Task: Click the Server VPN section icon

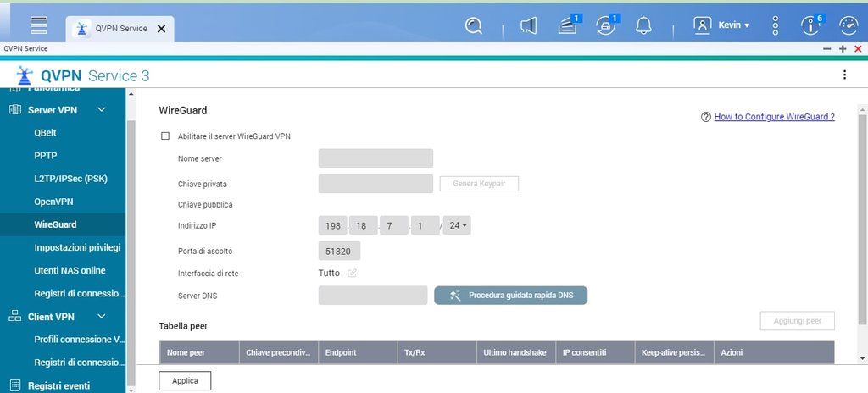Action: pos(15,110)
